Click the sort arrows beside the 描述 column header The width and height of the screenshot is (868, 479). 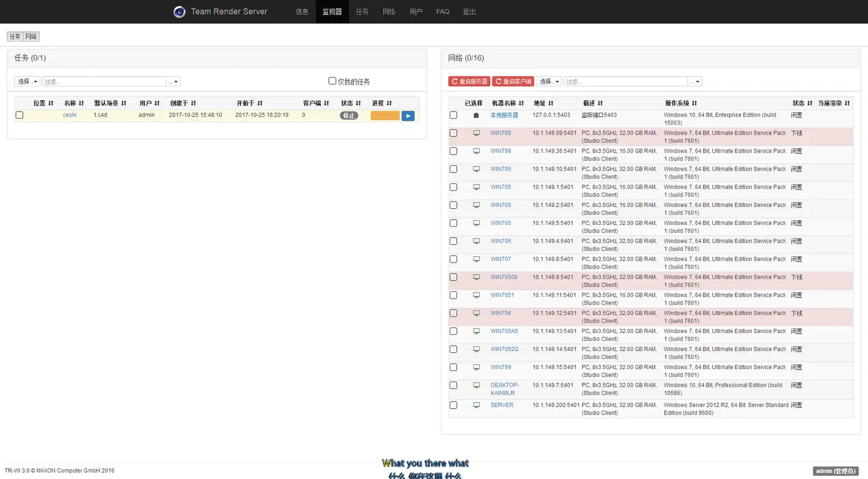600,103
